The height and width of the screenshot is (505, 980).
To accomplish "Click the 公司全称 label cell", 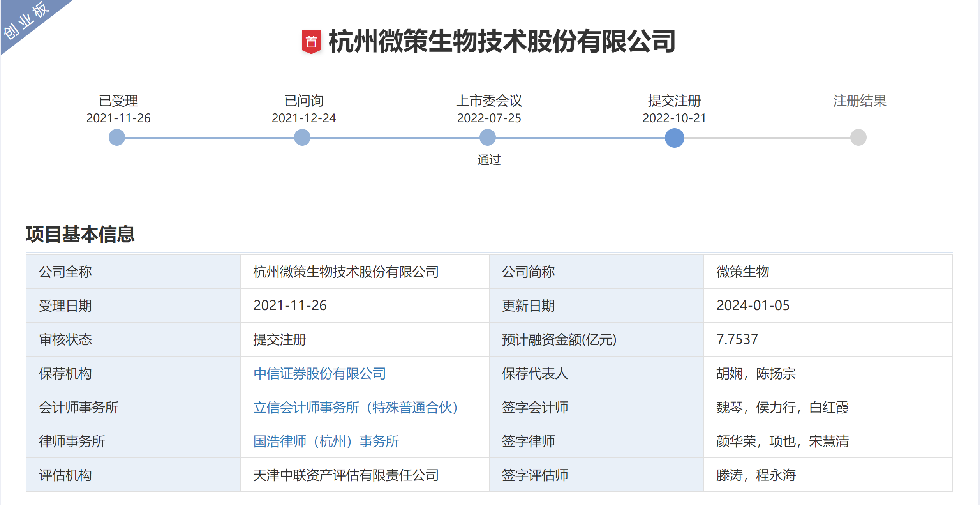I will pyautogui.click(x=133, y=272).
